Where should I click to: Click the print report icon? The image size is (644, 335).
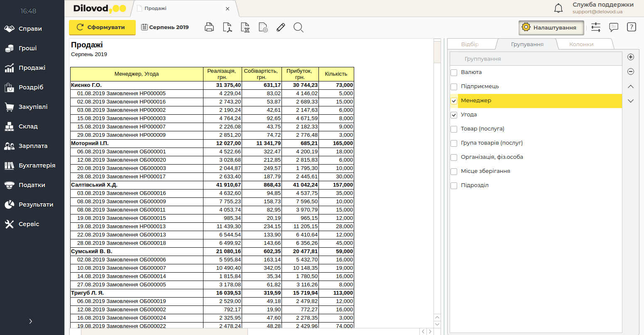(x=209, y=27)
